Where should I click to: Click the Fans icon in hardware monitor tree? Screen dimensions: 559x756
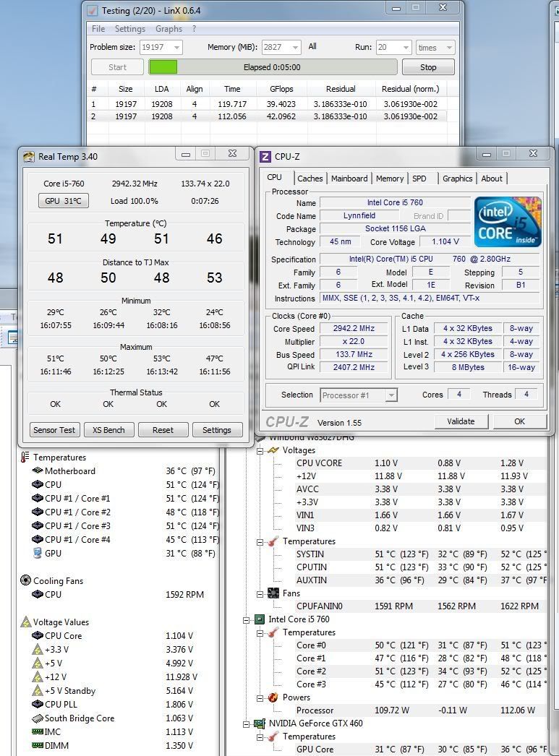[x=273, y=593]
